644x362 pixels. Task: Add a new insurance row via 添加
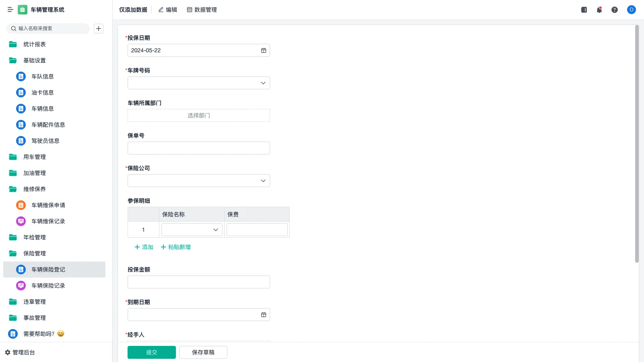tap(143, 247)
